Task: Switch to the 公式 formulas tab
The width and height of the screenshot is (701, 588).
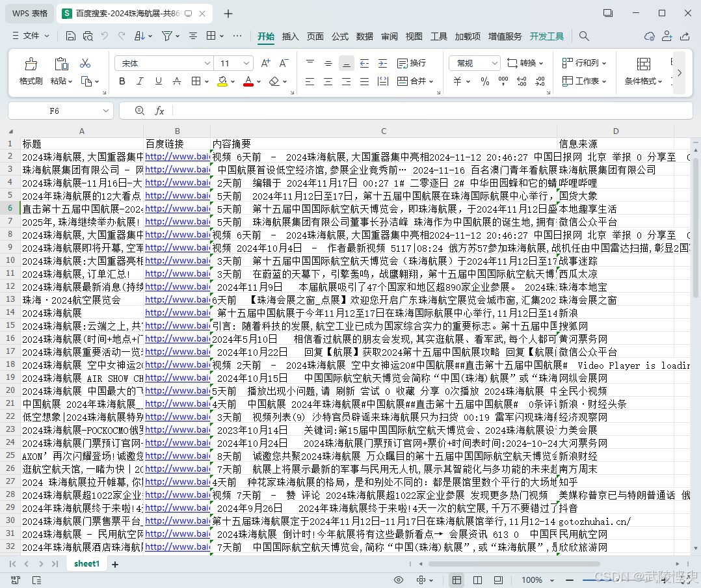Action: (339, 36)
